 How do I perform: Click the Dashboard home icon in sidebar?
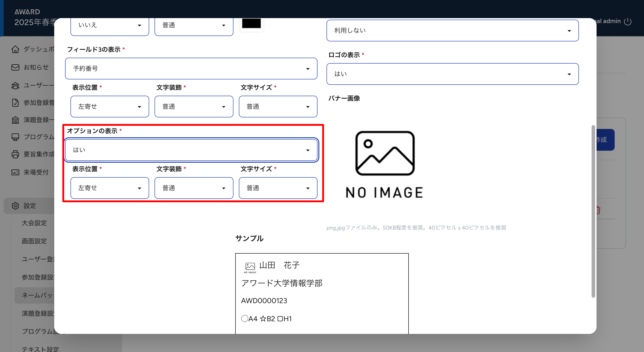(x=15, y=49)
